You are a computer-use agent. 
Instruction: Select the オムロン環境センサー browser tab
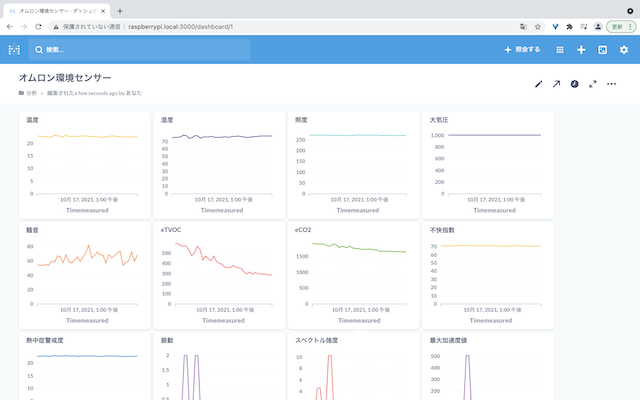[x=57, y=11]
